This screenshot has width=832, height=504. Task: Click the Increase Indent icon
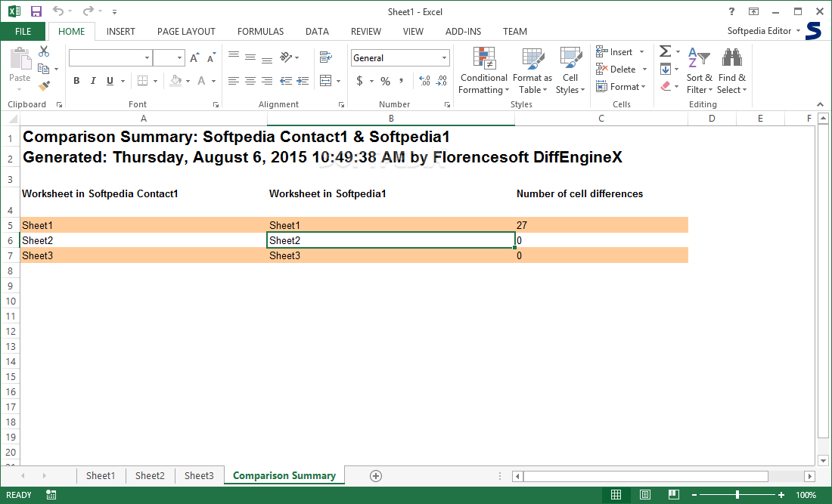303,81
